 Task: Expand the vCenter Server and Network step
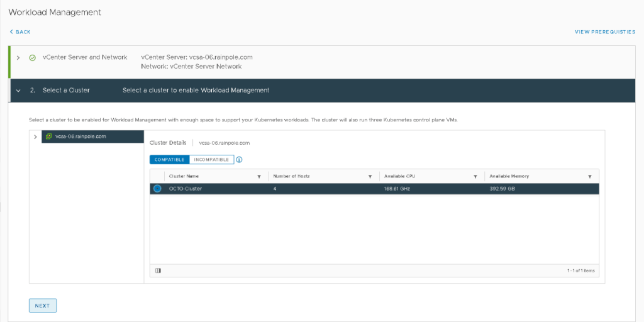click(x=18, y=57)
